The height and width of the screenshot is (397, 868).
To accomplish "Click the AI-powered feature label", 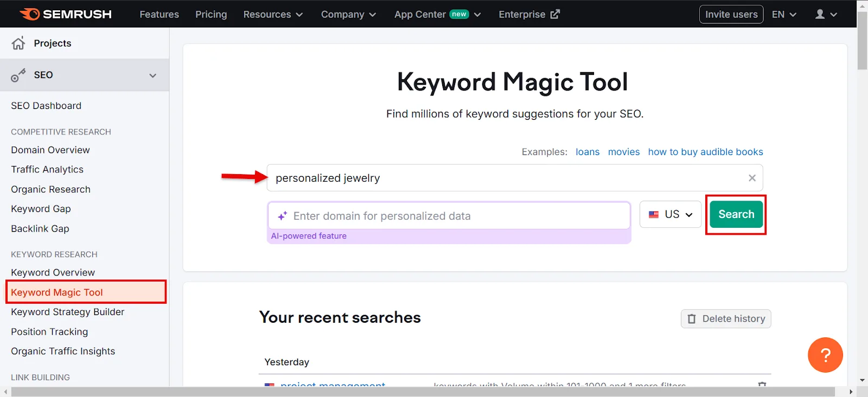I will coord(309,236).
